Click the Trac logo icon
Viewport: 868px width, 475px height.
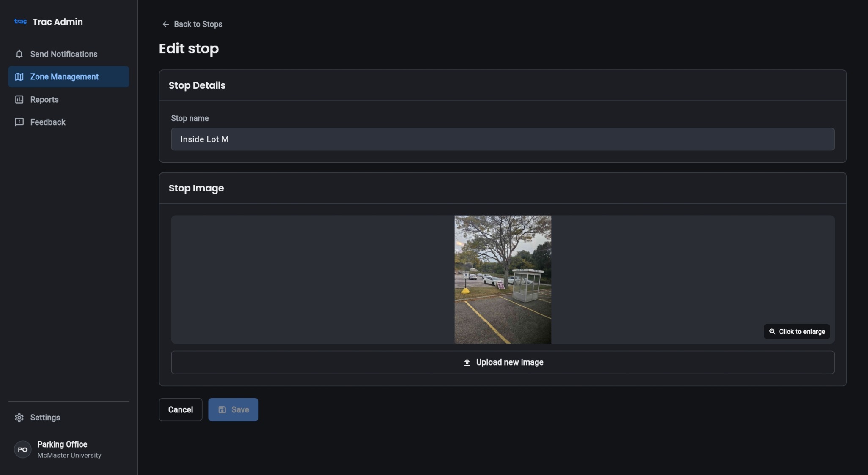[20, 22]
